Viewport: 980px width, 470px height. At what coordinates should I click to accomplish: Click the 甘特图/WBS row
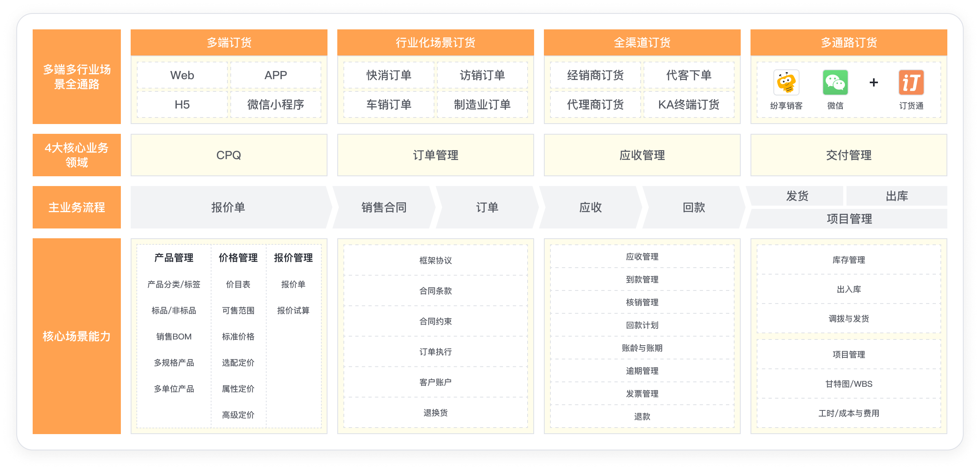point(849,384)
